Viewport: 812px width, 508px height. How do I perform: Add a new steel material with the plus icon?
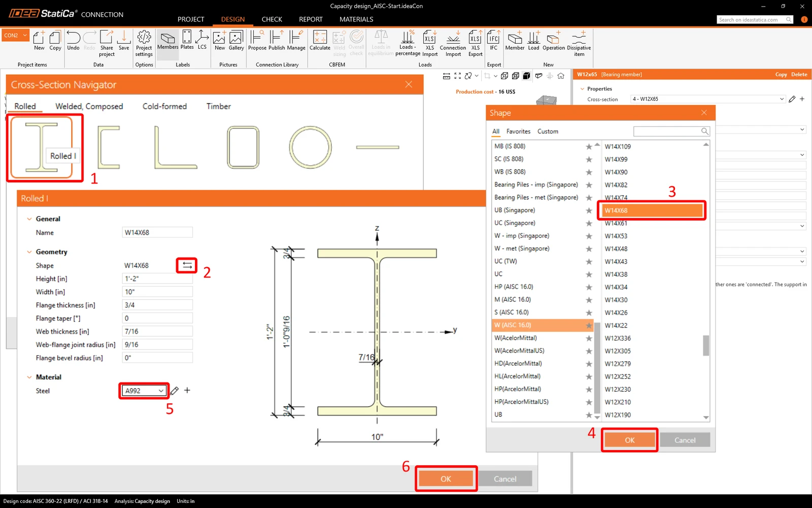187,390
